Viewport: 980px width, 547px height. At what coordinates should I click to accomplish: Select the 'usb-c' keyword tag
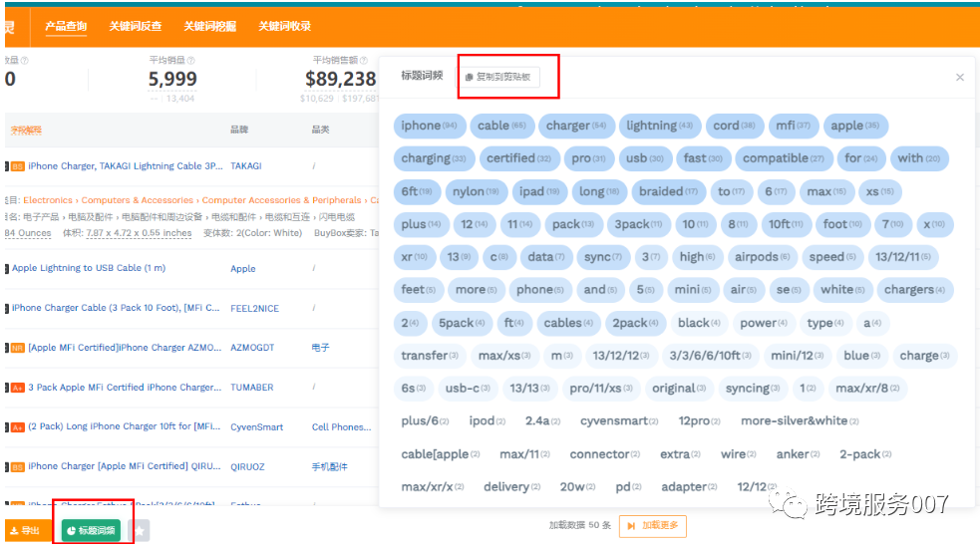[468, 389]
